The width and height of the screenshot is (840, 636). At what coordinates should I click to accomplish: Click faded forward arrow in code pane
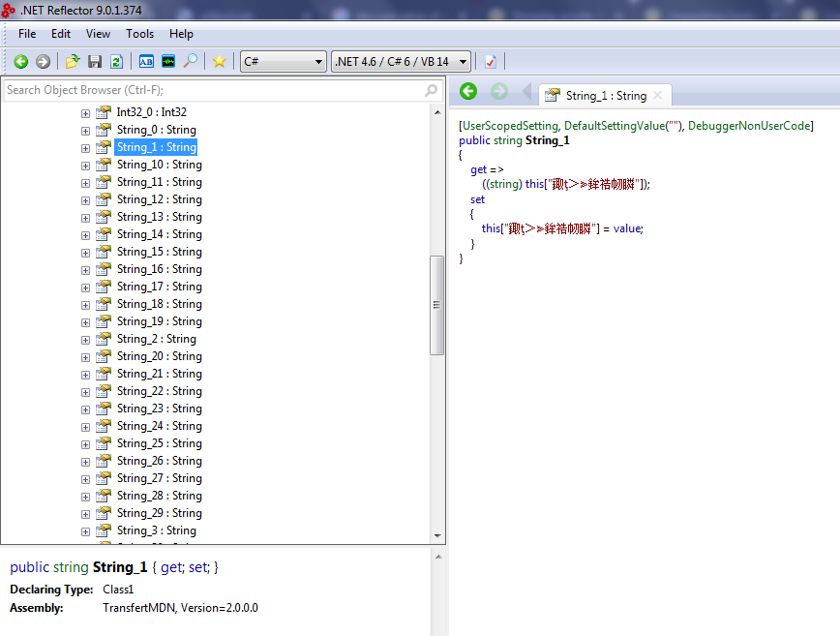tap(499, 91)
